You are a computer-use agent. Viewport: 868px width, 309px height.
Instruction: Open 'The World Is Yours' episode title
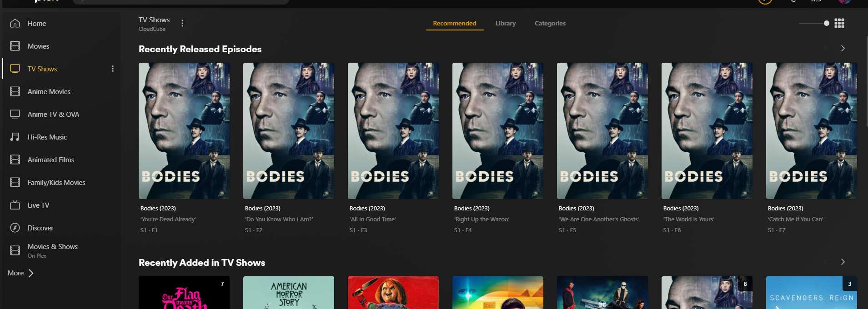click(x=689, y=219)
